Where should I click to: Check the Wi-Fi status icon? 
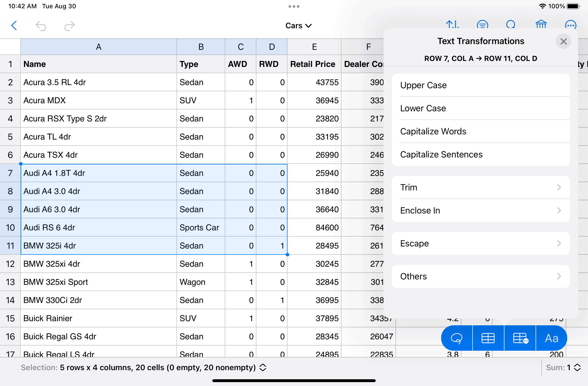[542, 6]
